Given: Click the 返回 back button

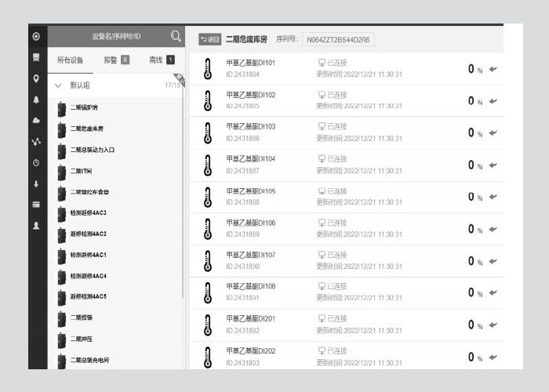Looking at the screenshot, I should [210, 39].
